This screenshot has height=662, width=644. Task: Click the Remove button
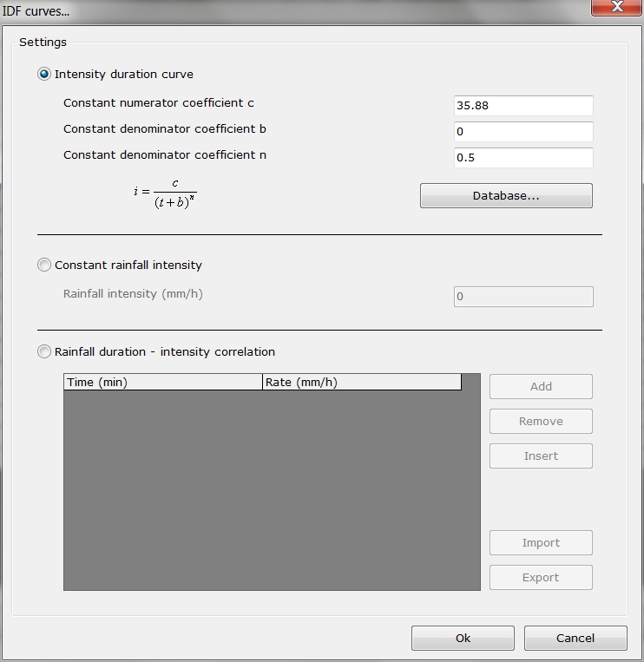pos(541,422)
